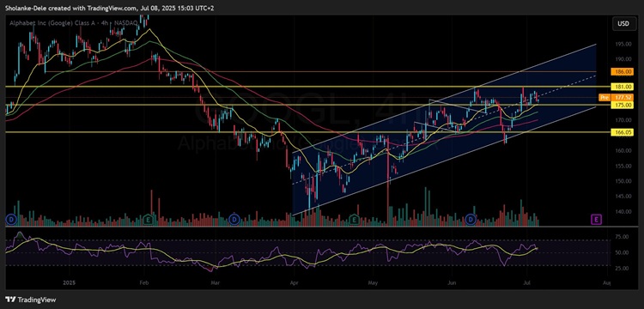Click the 177.52 current price label

(x=623, y=98)
